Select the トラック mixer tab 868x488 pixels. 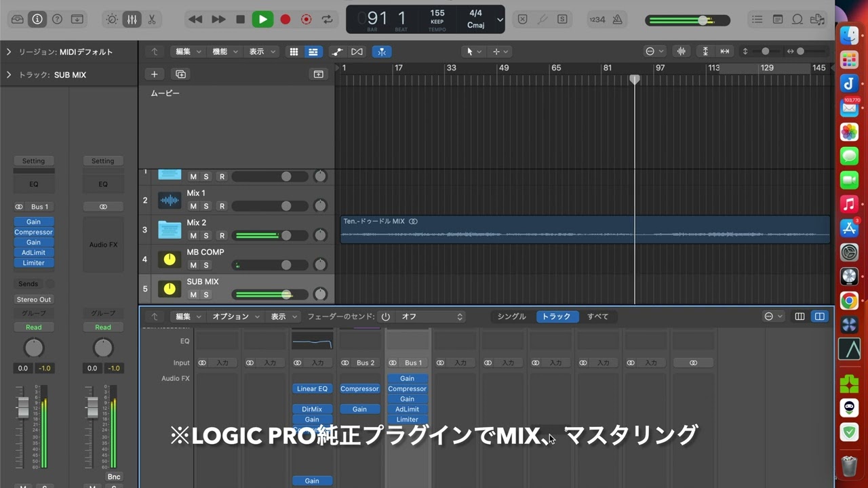[x=556, y=317]
